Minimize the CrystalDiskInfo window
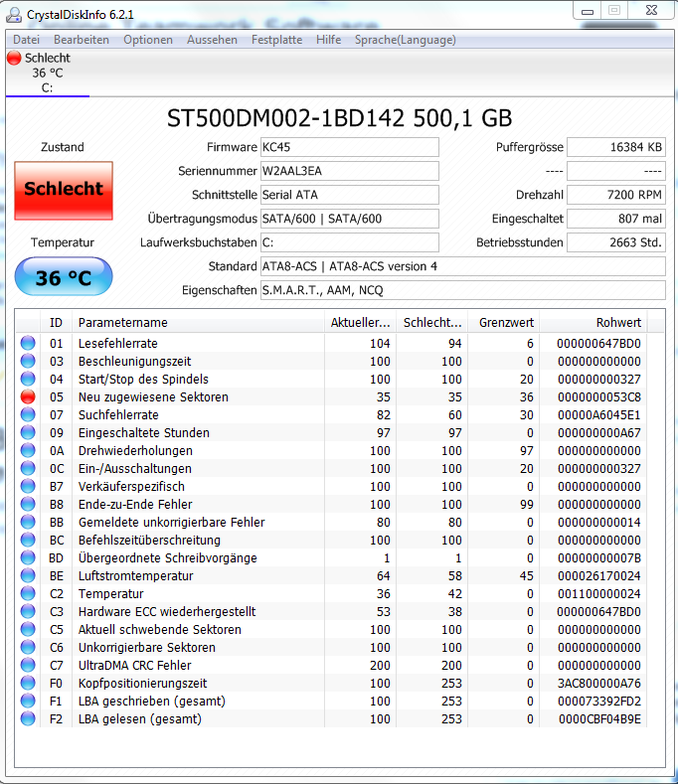Viewport: 678px width, 784px height. pos(588,11)
